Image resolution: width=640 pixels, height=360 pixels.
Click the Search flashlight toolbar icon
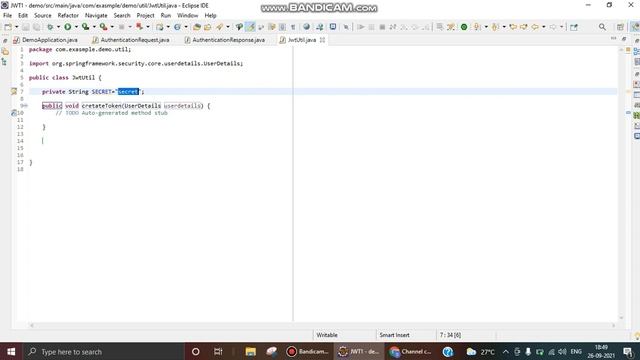pyautogui.click(x=220, y=27)
